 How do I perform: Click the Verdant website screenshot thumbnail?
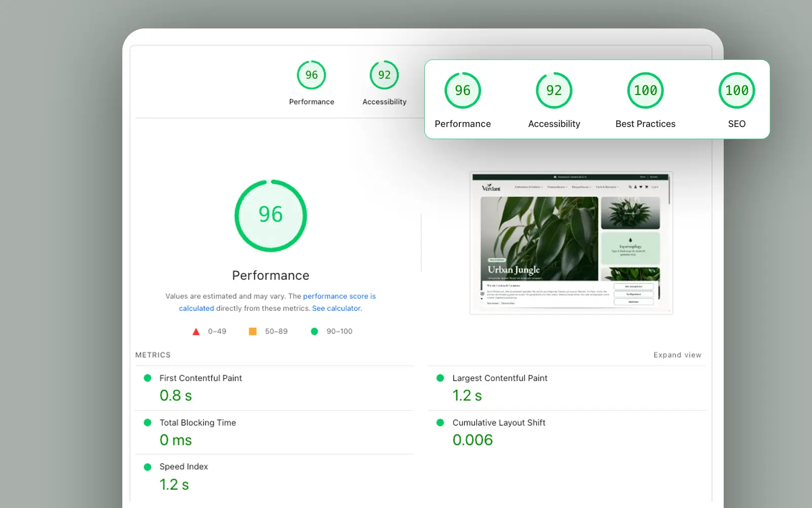pos(571,243)
